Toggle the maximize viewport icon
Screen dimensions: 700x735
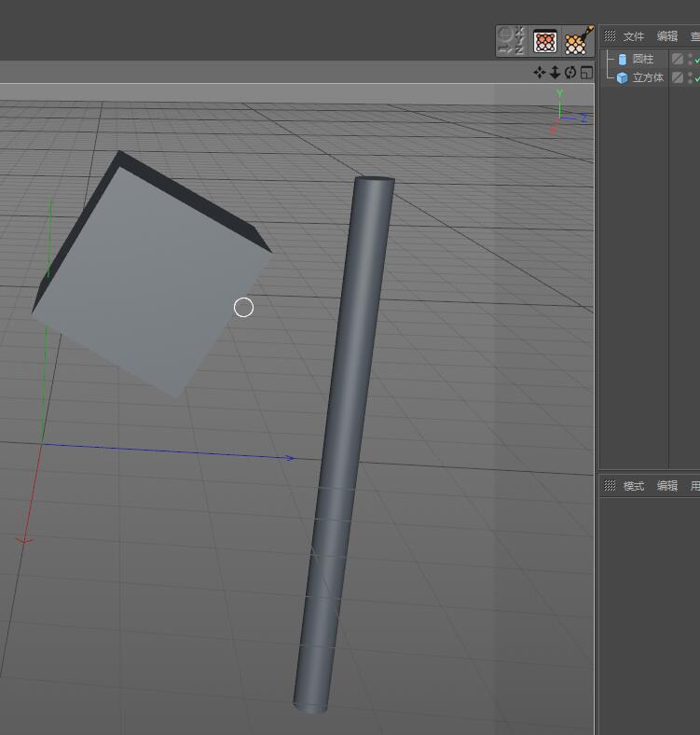click(x=586, y=73)
